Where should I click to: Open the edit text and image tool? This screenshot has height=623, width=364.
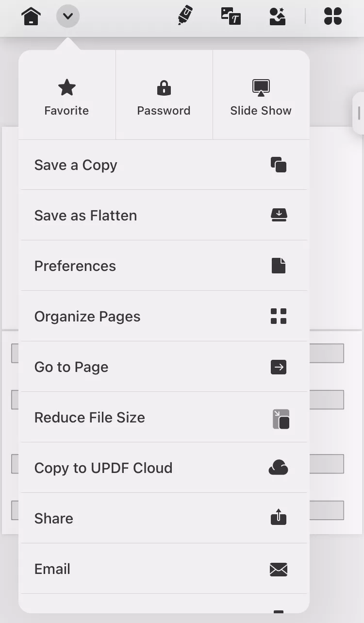231,16
